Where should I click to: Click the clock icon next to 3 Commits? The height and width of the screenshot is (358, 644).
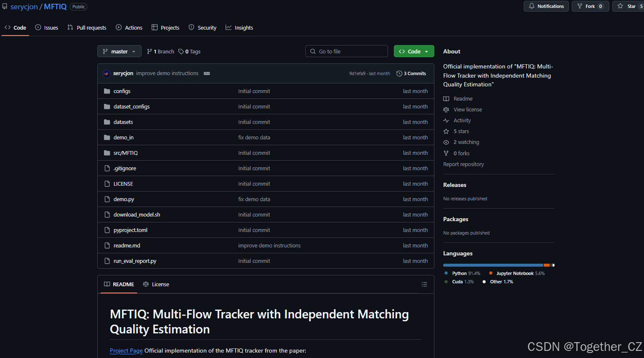[398, 73]
